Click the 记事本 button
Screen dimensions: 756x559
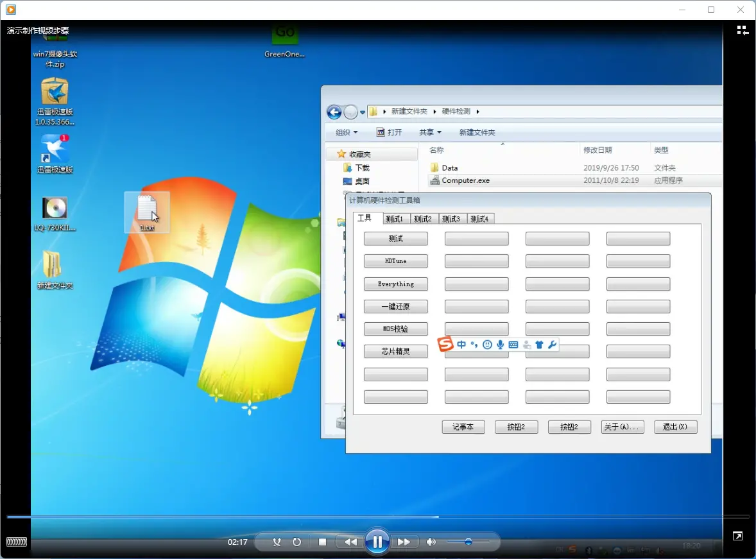tap(463, 427)
